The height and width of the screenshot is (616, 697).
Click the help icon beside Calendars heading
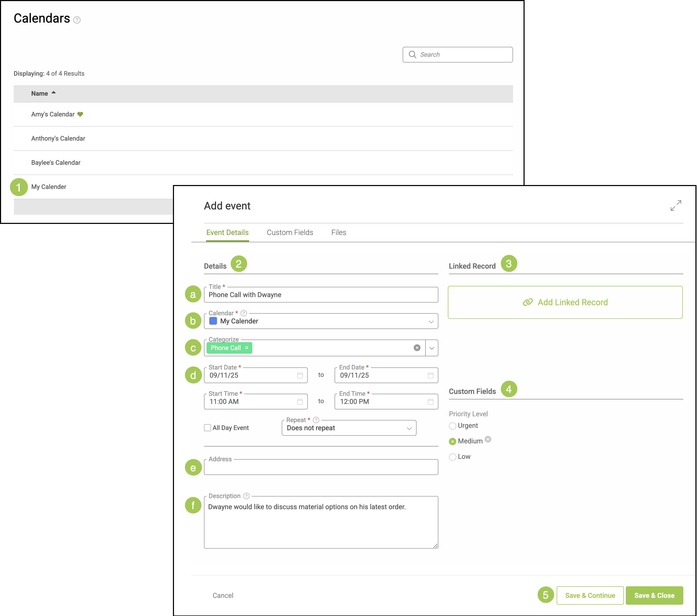click(x=77, y=20)
